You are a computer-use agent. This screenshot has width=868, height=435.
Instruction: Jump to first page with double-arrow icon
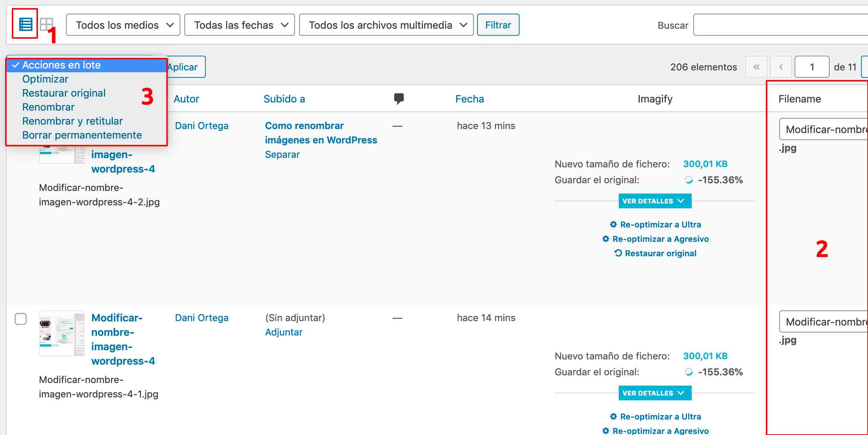click(756, 67)
